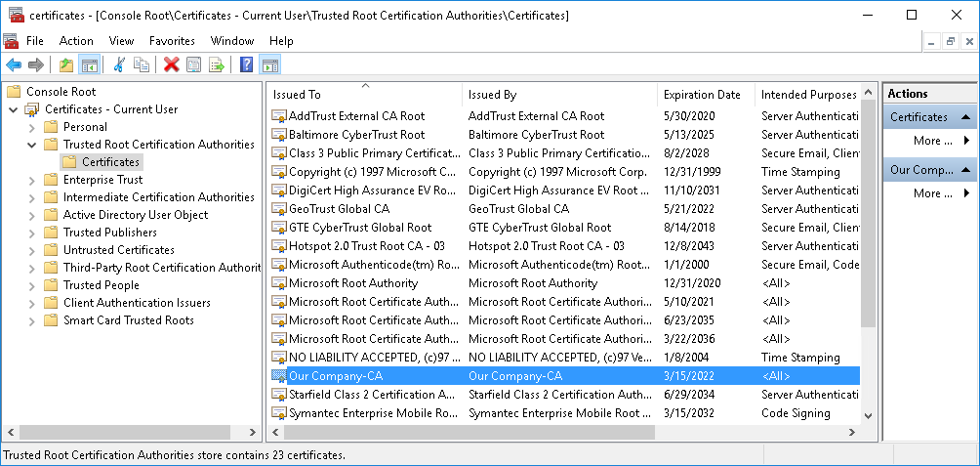
Task: Click the Back arrow toolbar icon
Action: [x=14, y=64]
